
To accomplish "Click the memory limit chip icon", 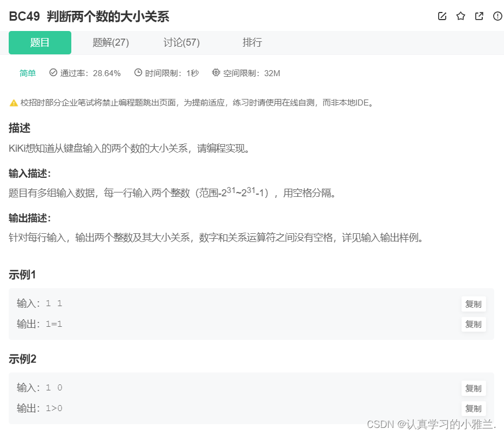I will click(x=216, y=72).
